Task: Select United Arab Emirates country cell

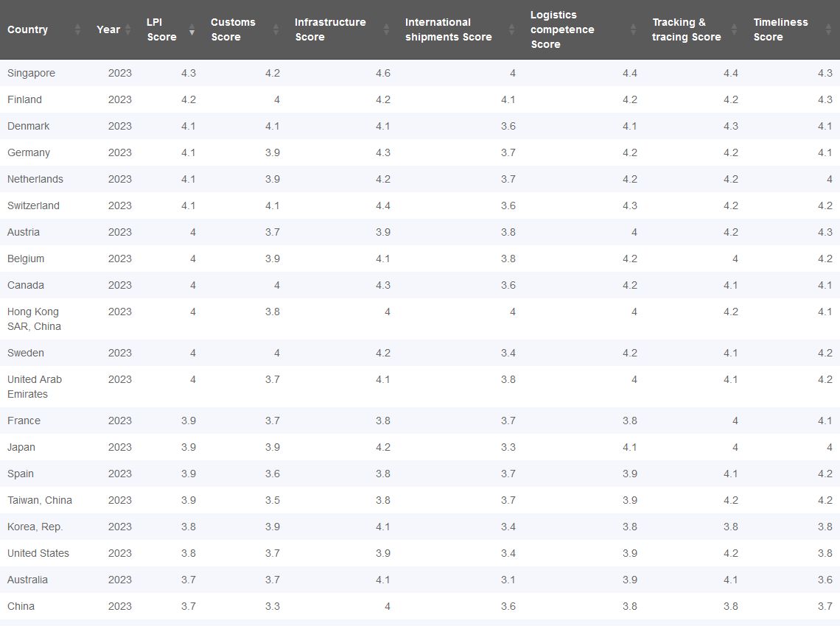Action: click(35, 387)
